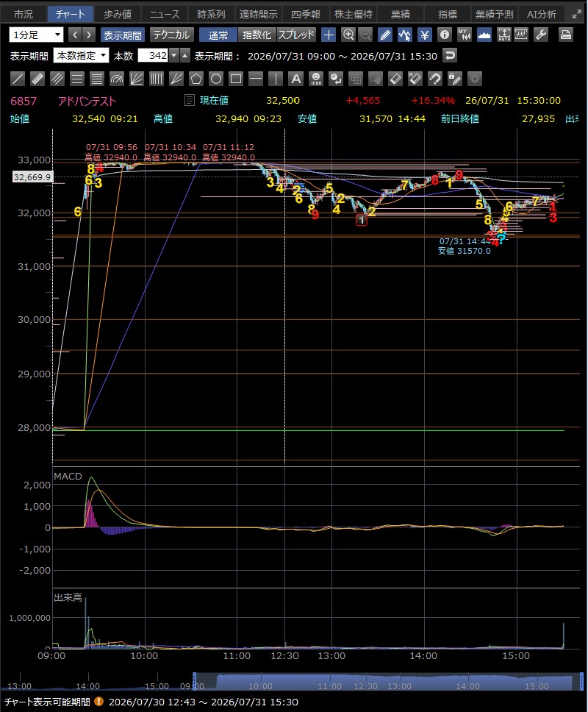Expand the 本数指定 period dropdown
The image size is (588, 712).
pyautogui.click(x=81, y=55)
